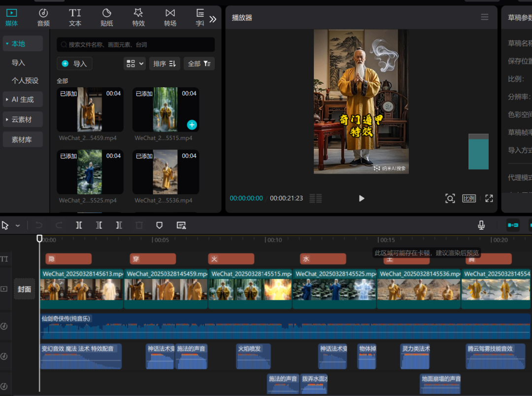Click the 比例 ratio button in the player
Screen dimensions: 532x396
tap(469, 198)
